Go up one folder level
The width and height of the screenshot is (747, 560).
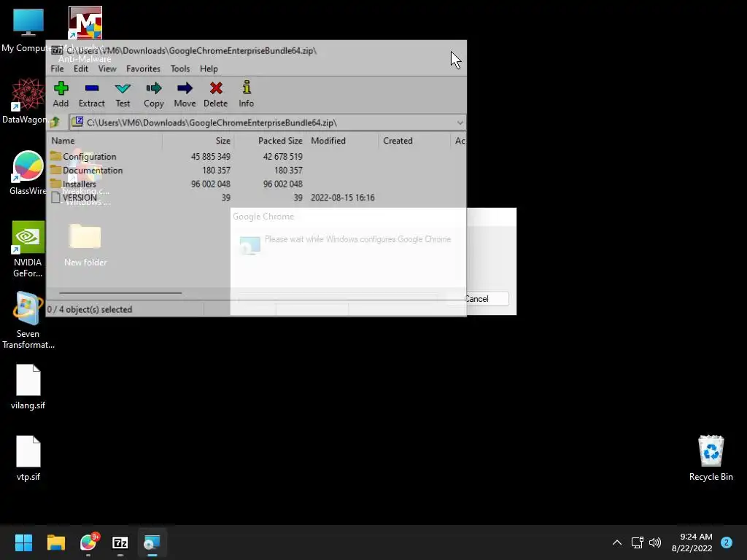pyautogui.click(x=55, y=122)
